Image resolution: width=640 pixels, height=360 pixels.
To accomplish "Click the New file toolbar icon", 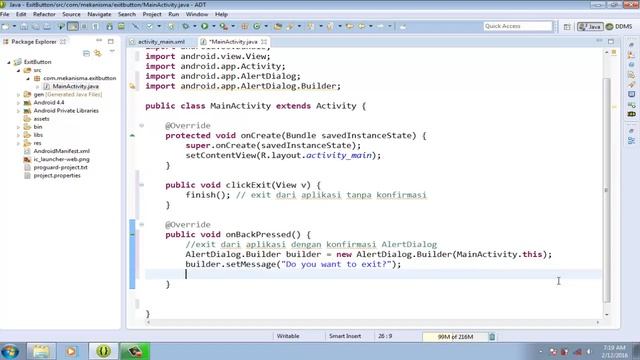I will tap(6, 27).
